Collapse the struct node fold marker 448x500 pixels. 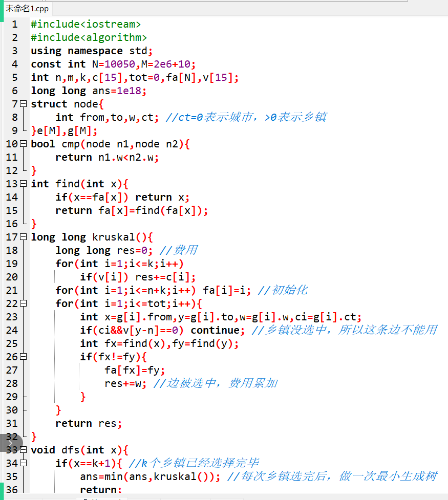(23, 104)
